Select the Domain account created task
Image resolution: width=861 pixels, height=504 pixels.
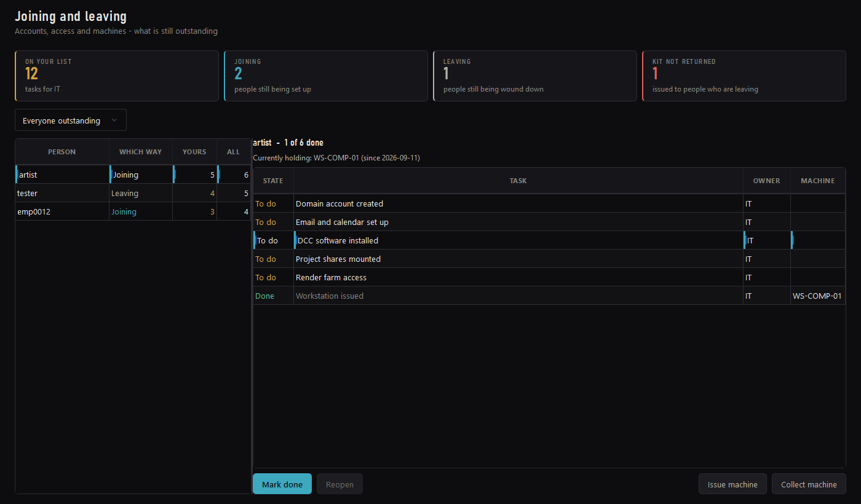click(x=549, y=203)
